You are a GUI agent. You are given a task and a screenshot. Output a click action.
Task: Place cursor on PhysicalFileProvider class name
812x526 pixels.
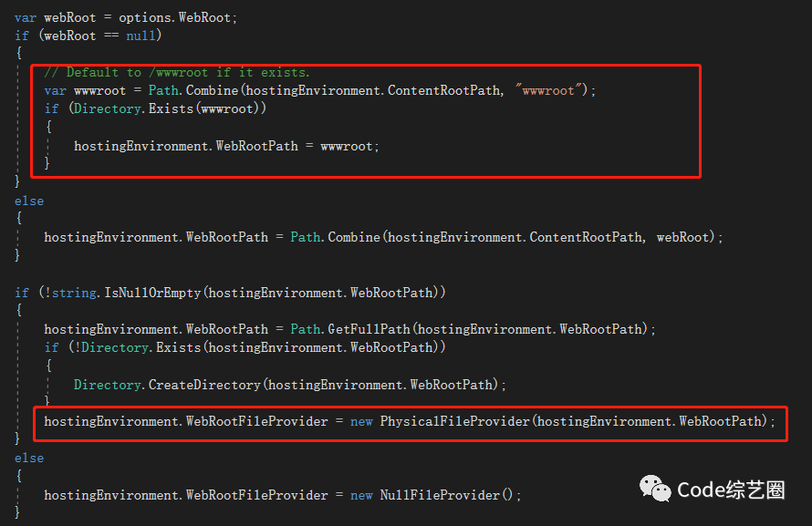[454, 421]
